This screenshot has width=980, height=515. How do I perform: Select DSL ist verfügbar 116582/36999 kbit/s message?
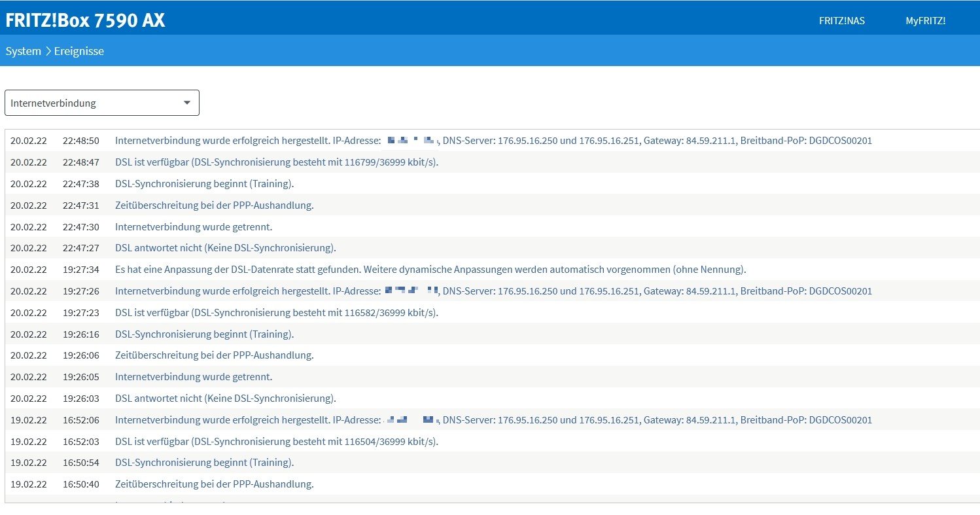(x=277, y=313)
